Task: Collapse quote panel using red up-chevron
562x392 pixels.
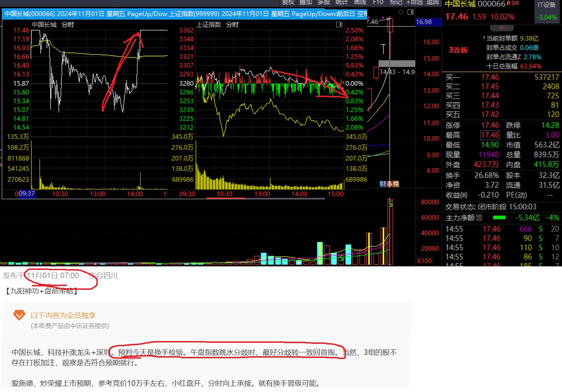Action: 501,28
